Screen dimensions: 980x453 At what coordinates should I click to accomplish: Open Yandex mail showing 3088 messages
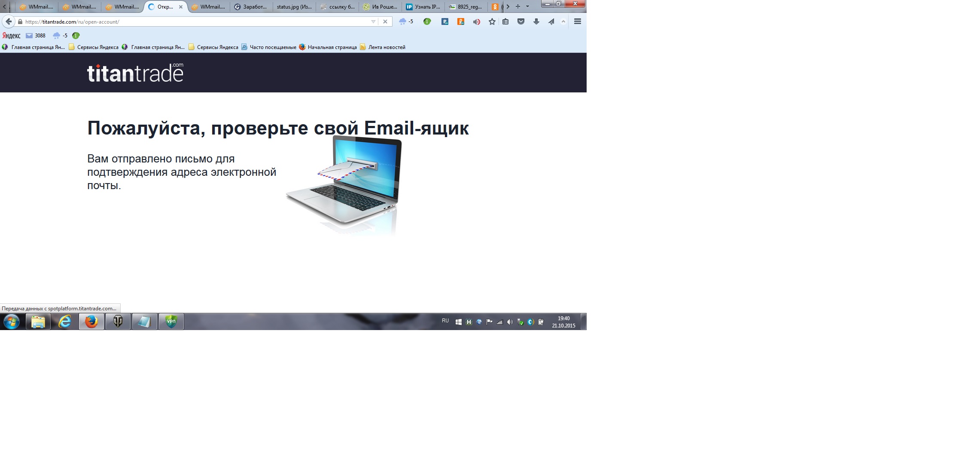36,36
